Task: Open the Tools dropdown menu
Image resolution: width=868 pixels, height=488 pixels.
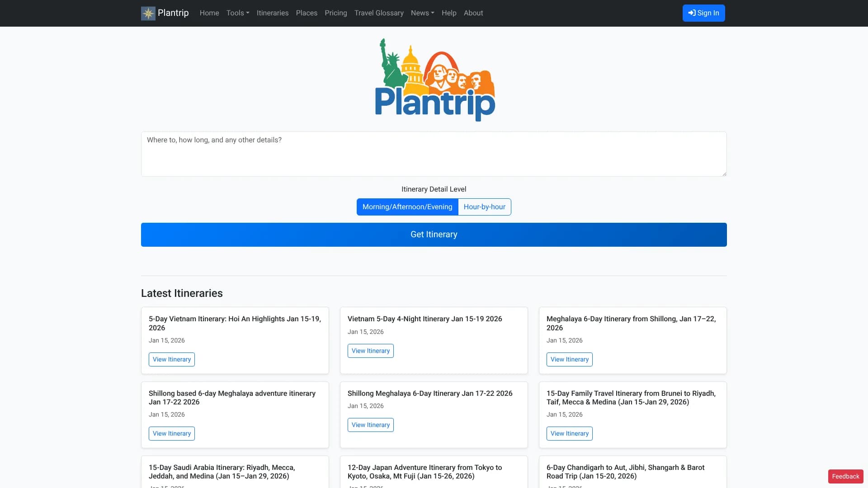Action: click(x=237, y=13)
